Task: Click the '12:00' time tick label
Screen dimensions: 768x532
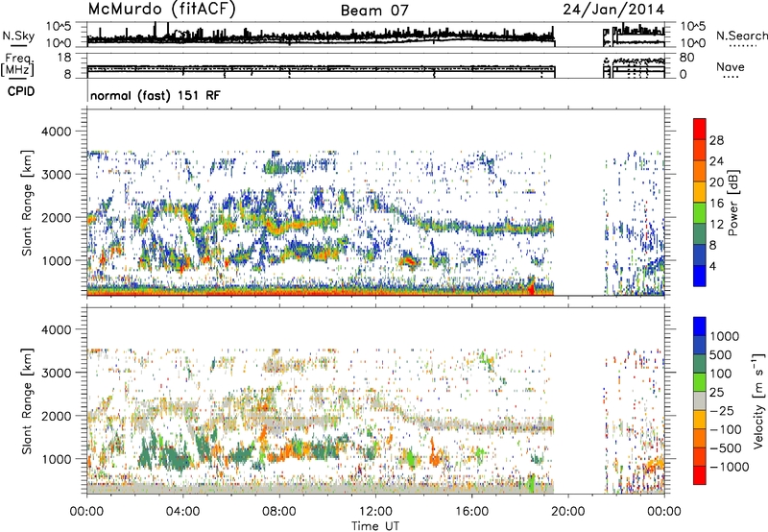Action: click(375, 512)
